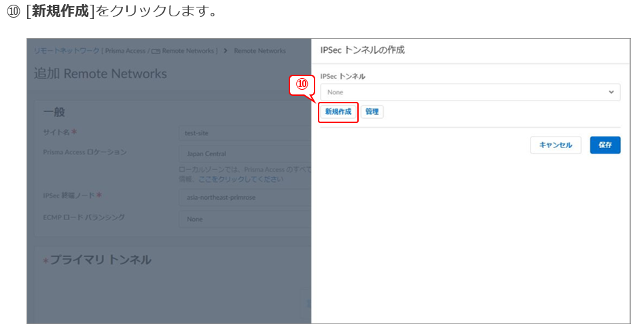
Task: Click the 新規作成 button
Action: (x=338, y=112)
